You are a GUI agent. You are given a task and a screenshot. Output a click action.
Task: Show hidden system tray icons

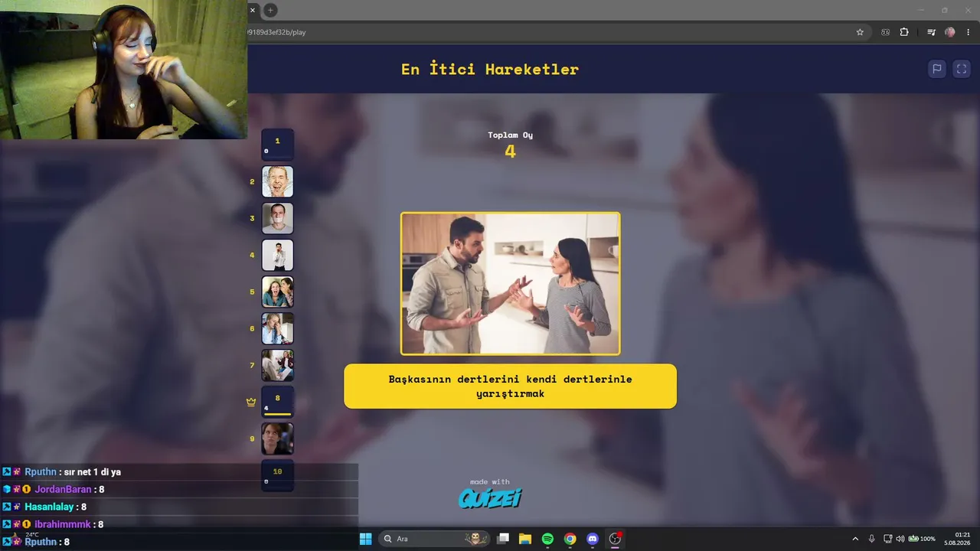point(855,539)
